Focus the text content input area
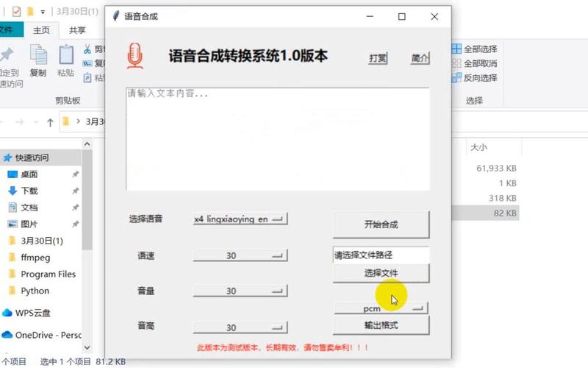Viewport: 588px width, 368px height. pyautogui.click(x=278, y=139)
